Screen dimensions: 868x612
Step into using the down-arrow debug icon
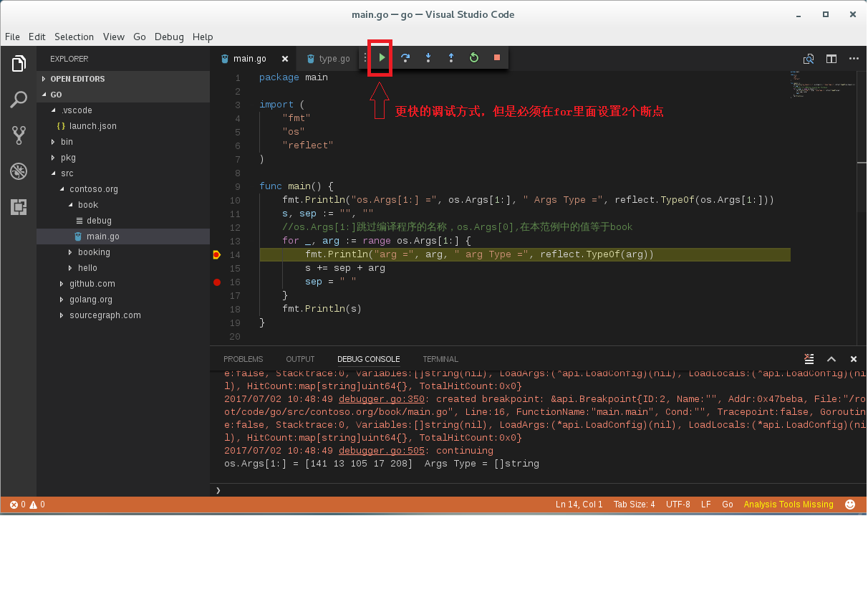click(428, 58)
